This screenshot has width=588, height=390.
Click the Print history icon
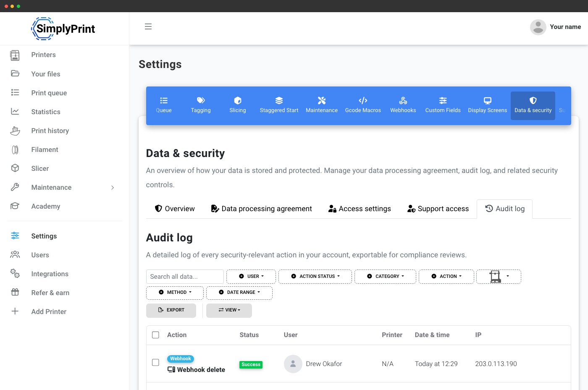15,131
